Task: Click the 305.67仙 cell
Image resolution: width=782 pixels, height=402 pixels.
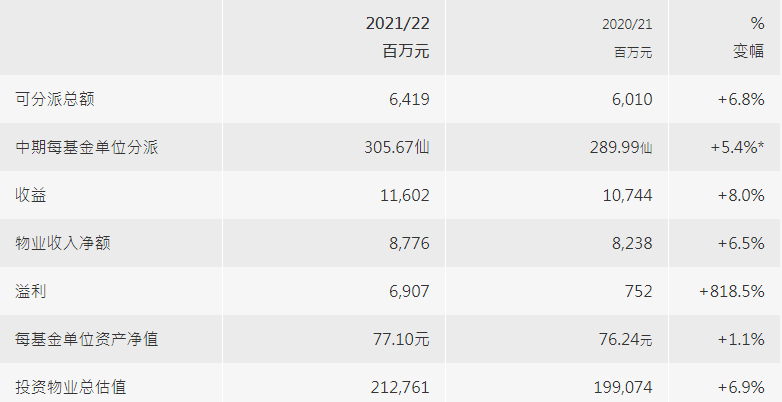Action: [397, 147]
